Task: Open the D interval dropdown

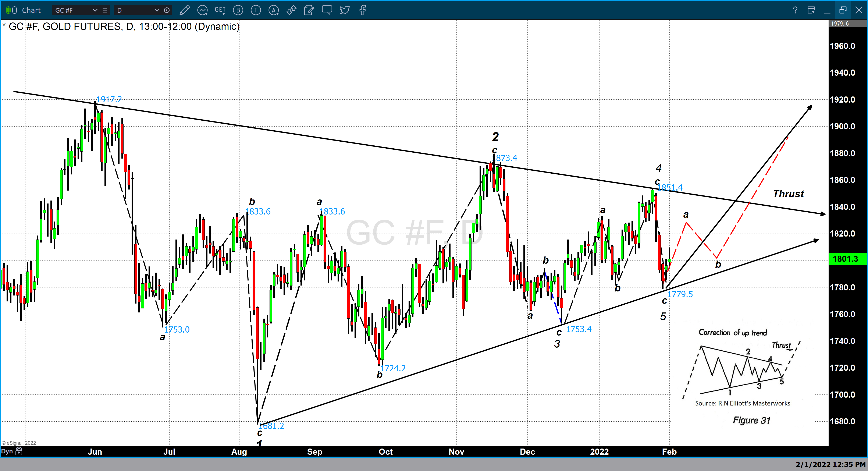Action: click(x=157, y=10)
